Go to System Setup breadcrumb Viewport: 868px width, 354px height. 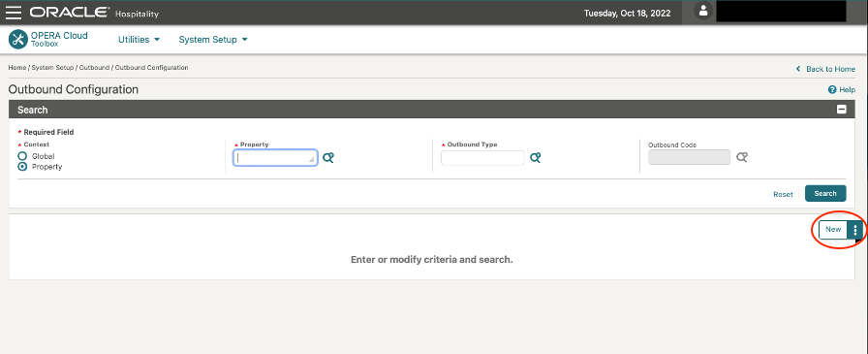(x=52, y=68)
